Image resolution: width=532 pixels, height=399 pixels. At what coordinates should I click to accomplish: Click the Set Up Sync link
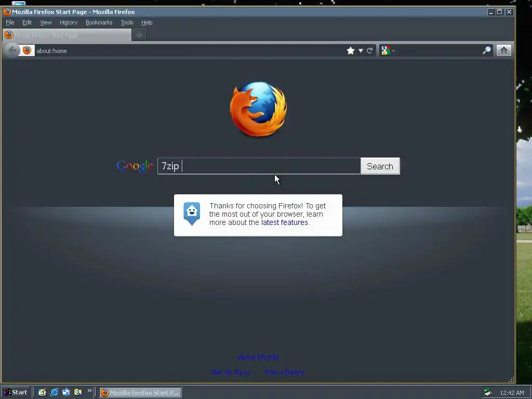pyautogui.click(x=230, y=372)
